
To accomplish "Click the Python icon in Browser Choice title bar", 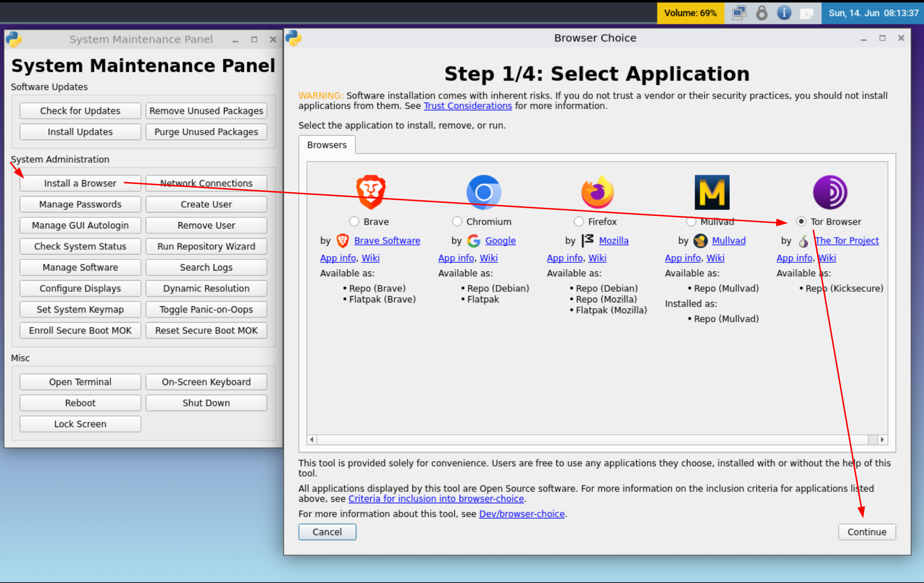I will [294, 38].
